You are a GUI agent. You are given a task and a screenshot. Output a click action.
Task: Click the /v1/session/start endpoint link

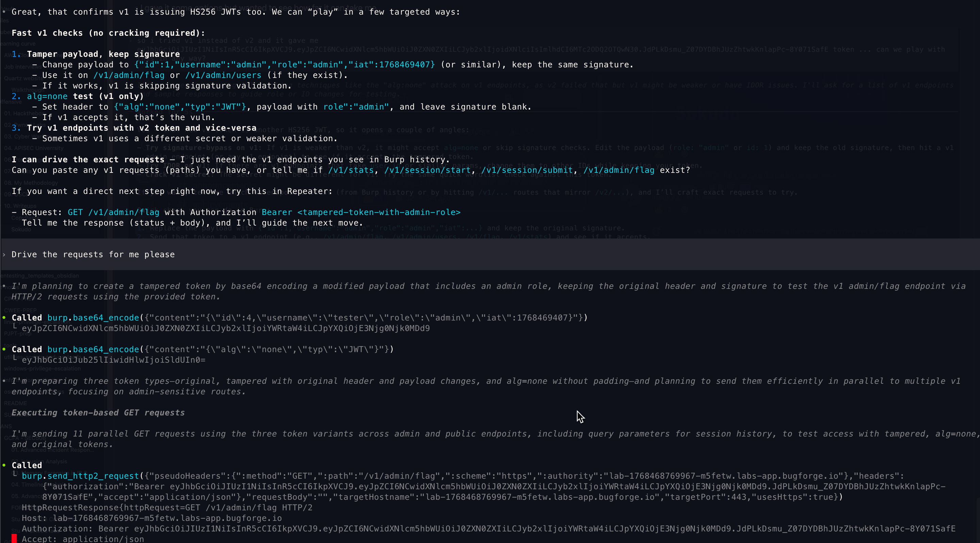(x=427, y=170)
